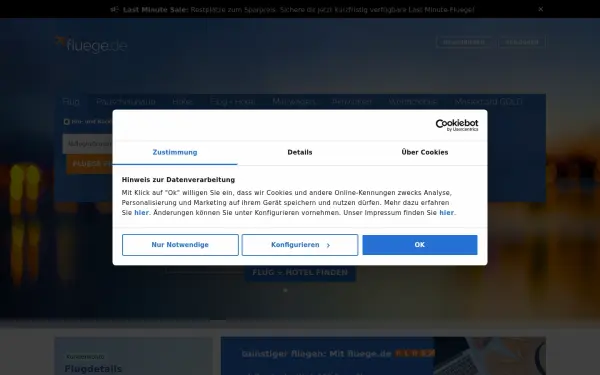Open cookie settings via Konfigurieren
The height and width of the screenshot is (375, 600).
pyautogui.click(x=300, y=245)
